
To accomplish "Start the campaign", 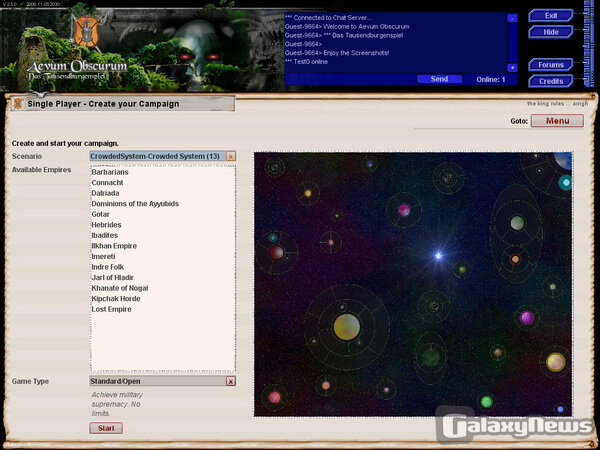I will [106, 428].
